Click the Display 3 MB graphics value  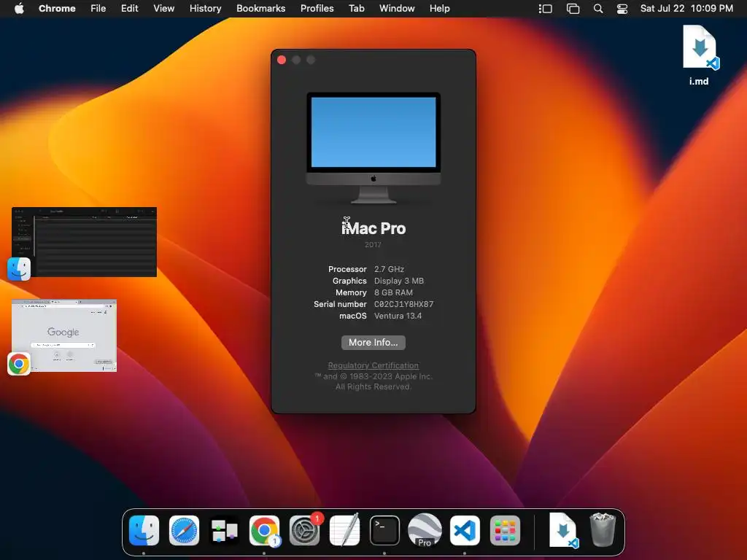(399, 281)
